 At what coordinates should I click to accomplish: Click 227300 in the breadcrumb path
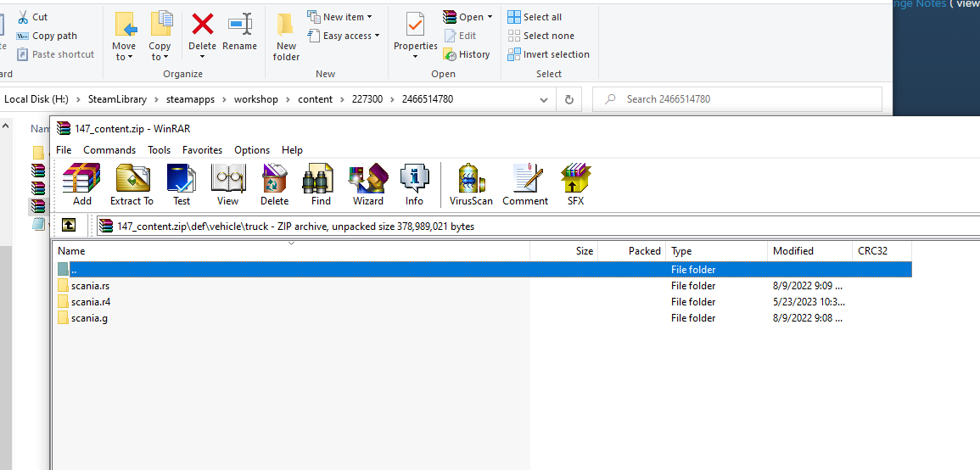pos(367,99)
